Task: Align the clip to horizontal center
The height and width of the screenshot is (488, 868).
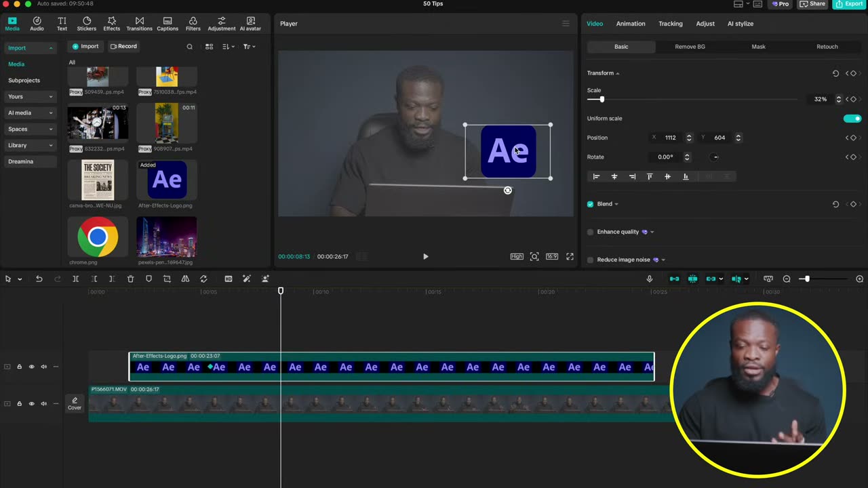Action: 614,176
